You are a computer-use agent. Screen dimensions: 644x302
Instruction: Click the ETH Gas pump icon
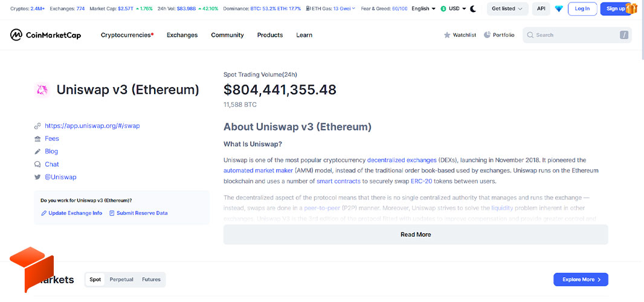(x=309, y=8)
